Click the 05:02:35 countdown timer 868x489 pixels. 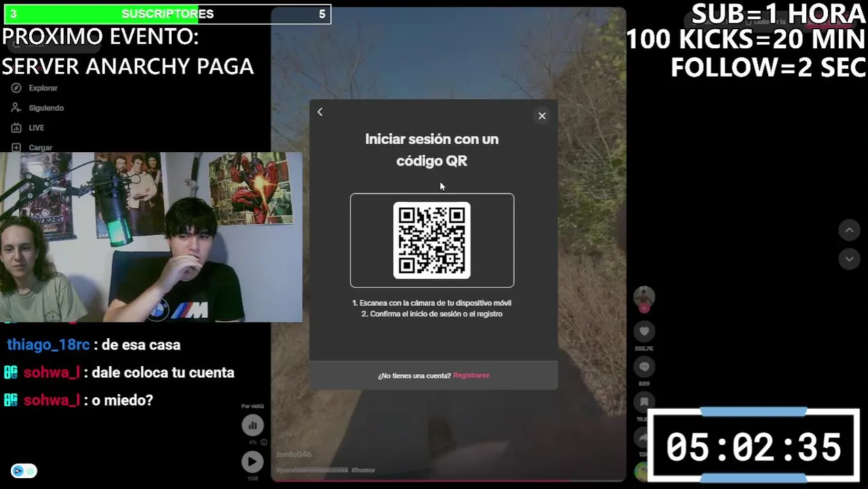click(x=754, y=447)
